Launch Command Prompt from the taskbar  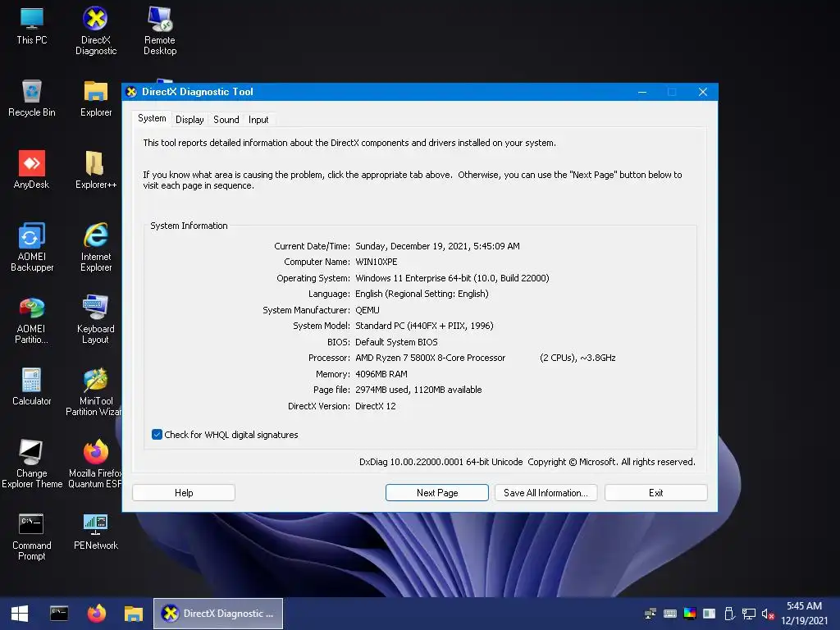point(59,614)
